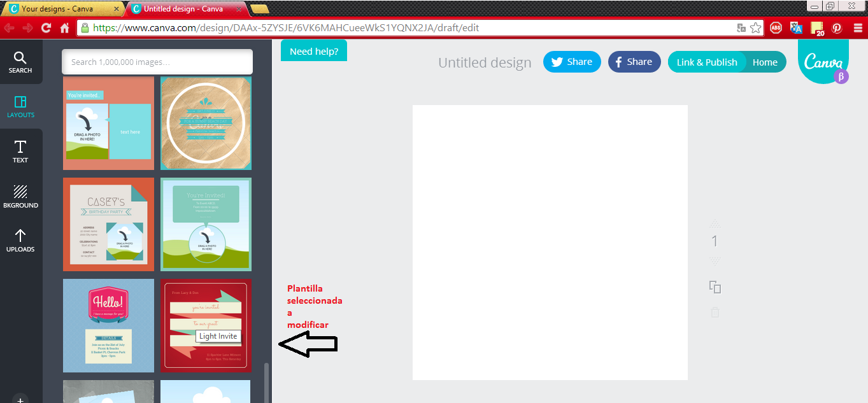Click the delete page trash icon
868x403 pixels.
[x=715, y=312]
